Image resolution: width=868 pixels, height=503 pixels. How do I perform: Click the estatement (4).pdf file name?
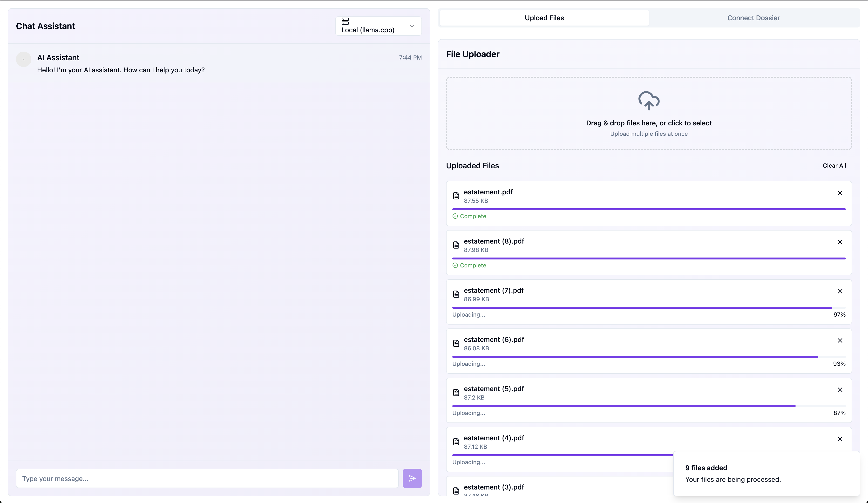click(494, 438)
